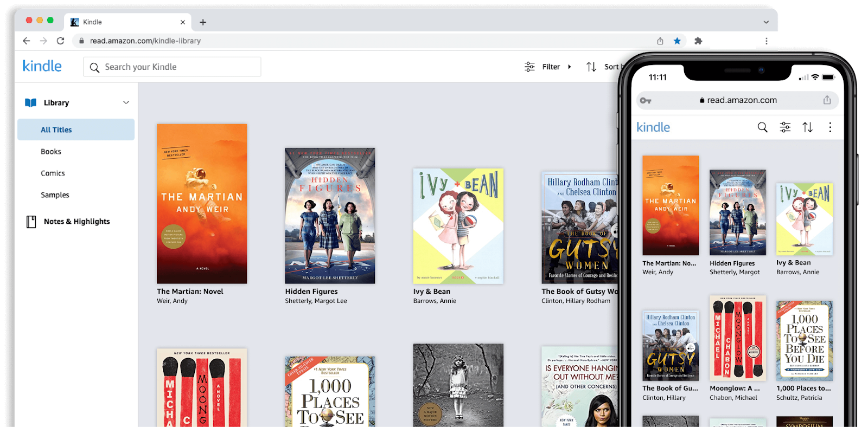Click the read.amazon.com/kindle-library address bar

(x=145, y=41)
